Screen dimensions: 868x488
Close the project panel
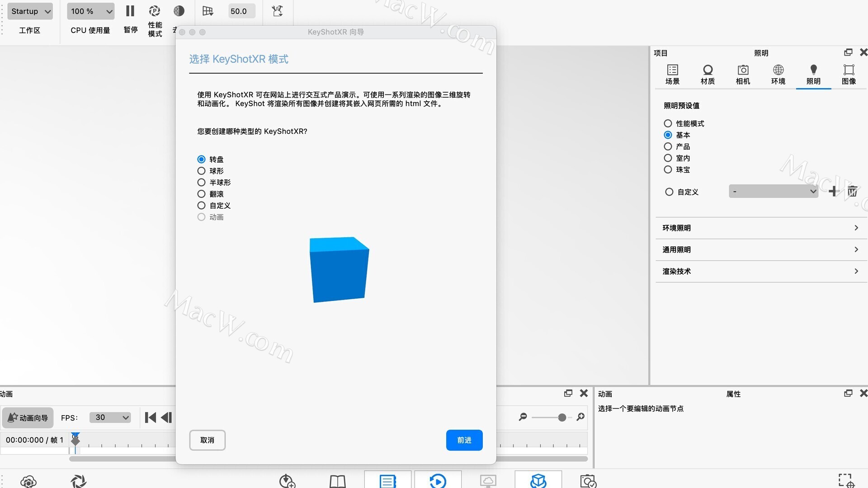(x=863, y=52)
